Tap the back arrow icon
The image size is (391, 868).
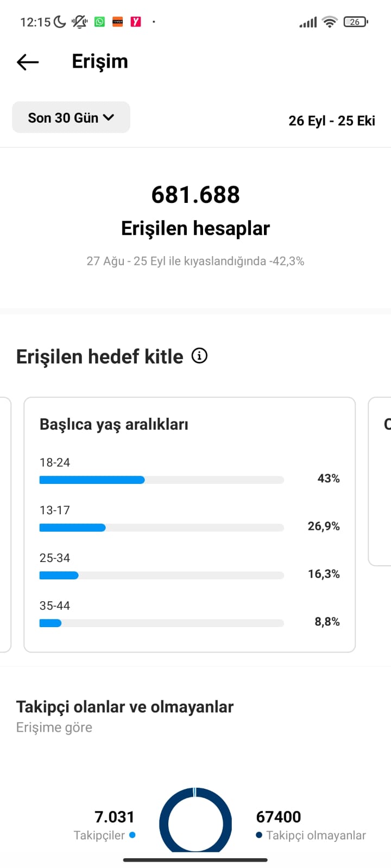(28, 62)
